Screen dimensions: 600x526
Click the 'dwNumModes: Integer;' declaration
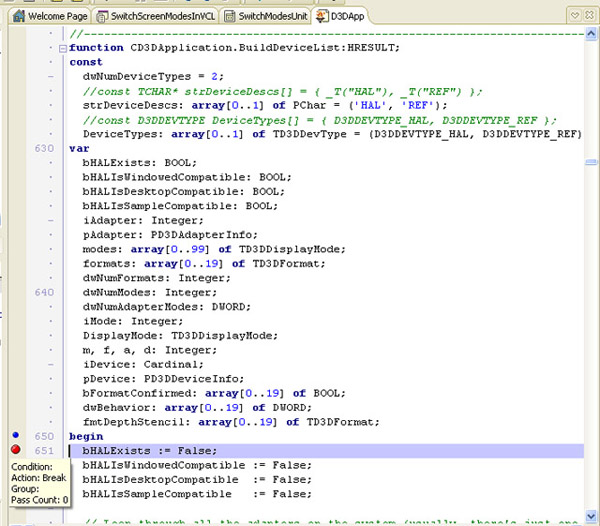coord(150,293)
